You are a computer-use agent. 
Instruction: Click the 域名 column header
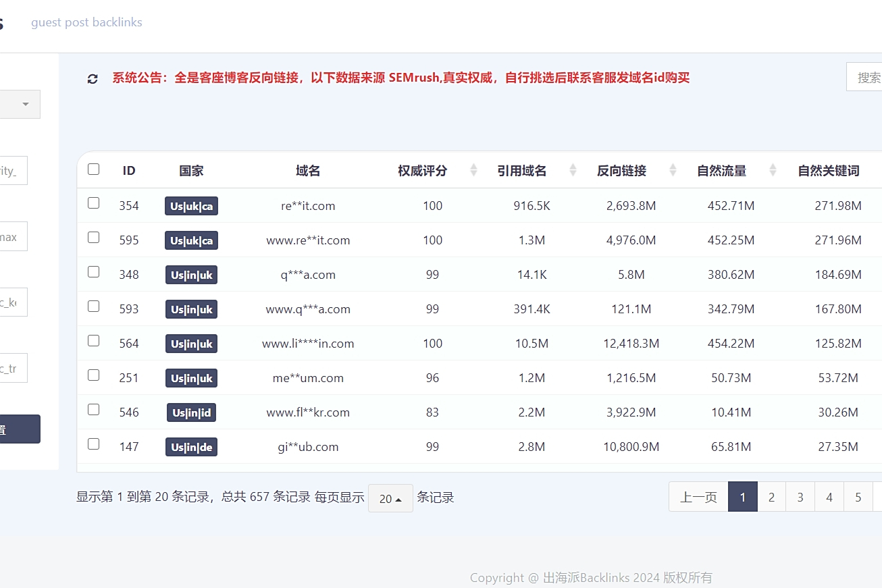tap(308, 171)
